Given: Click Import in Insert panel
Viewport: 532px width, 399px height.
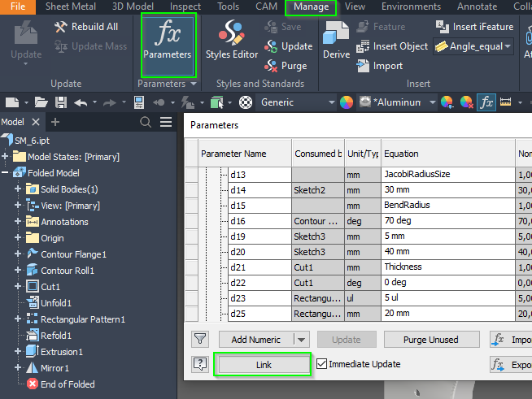Looking at the screenshot, I should coord(380,66).
